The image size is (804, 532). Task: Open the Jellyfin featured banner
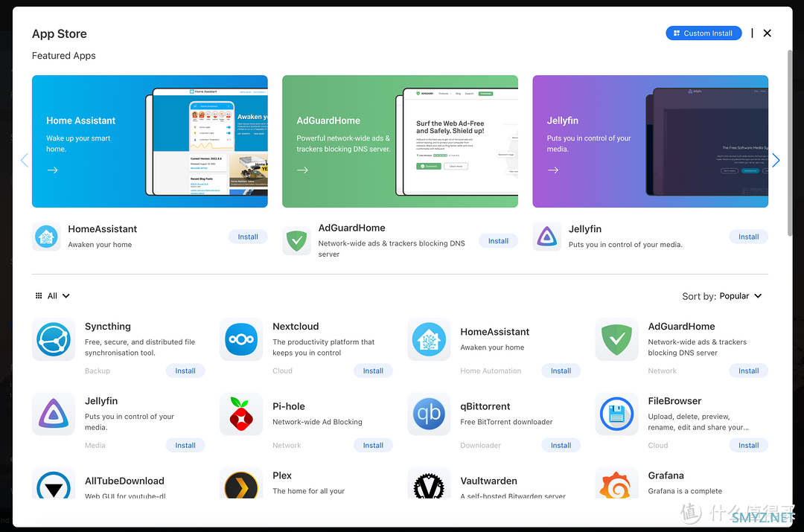point(650,141)
